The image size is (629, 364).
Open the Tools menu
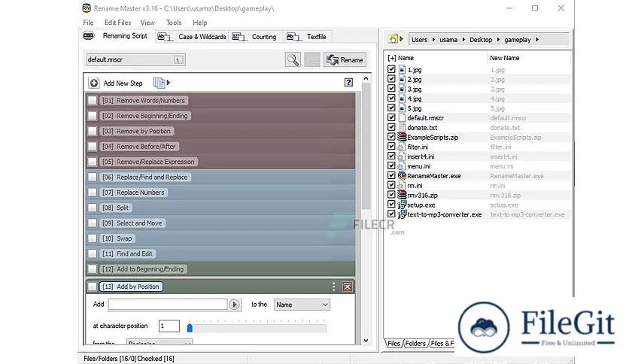pyautogui.click(x=174, y=23)
